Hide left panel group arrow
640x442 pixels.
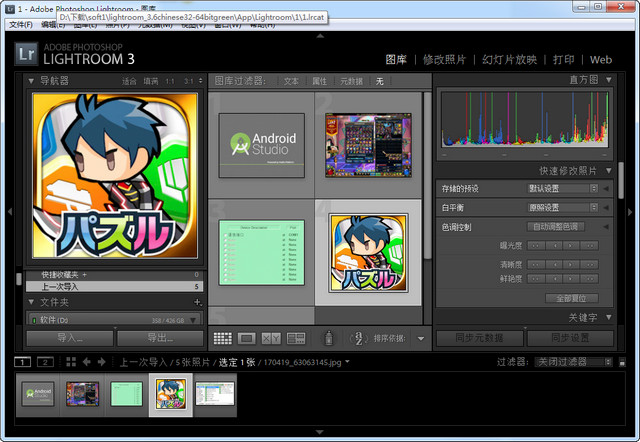coord(10,212)
